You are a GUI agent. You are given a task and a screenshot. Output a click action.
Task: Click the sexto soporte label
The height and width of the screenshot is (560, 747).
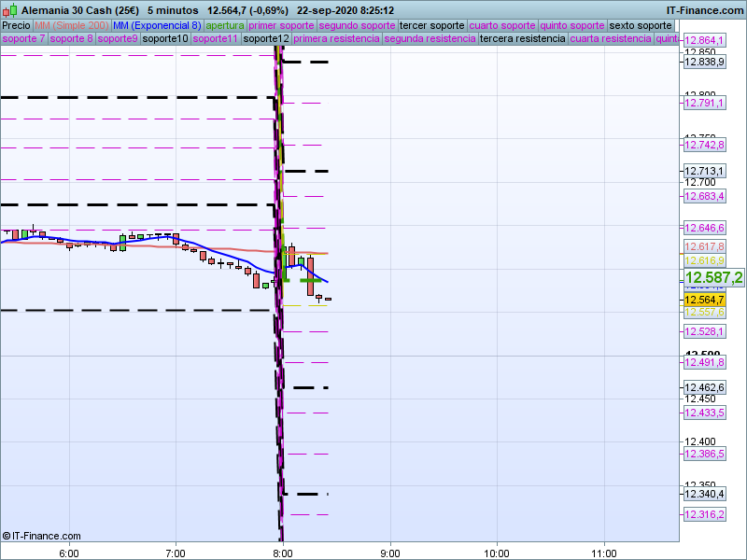[641, 26]
